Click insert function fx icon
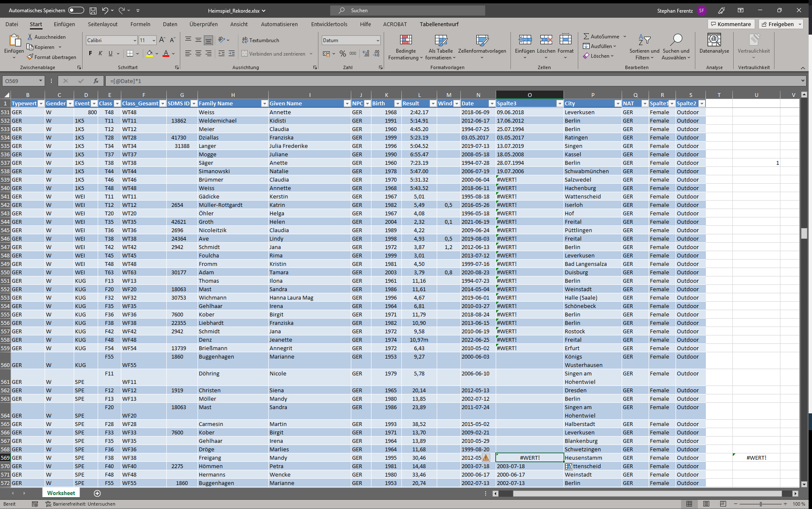This screenshot has width=812, height=509. [96, 81]
